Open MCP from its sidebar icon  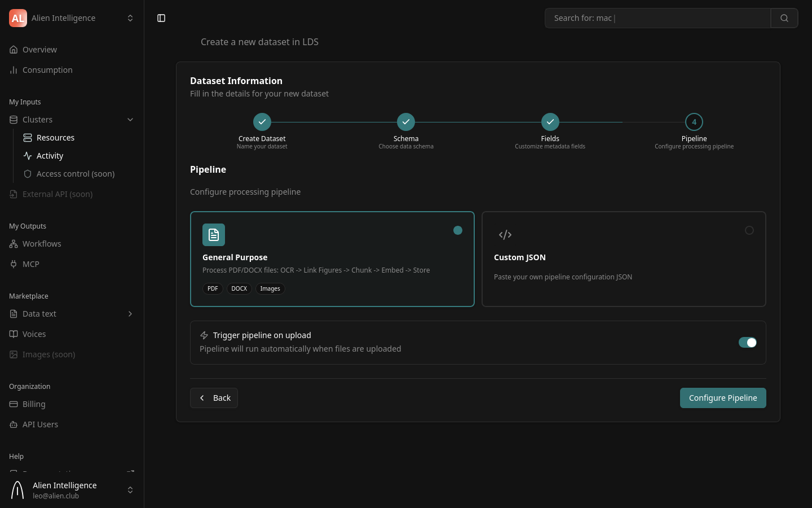[x=14, y=264]
